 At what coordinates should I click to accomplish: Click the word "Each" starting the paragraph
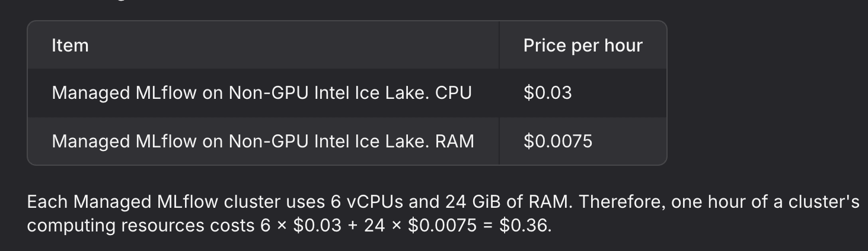[48, 202]
